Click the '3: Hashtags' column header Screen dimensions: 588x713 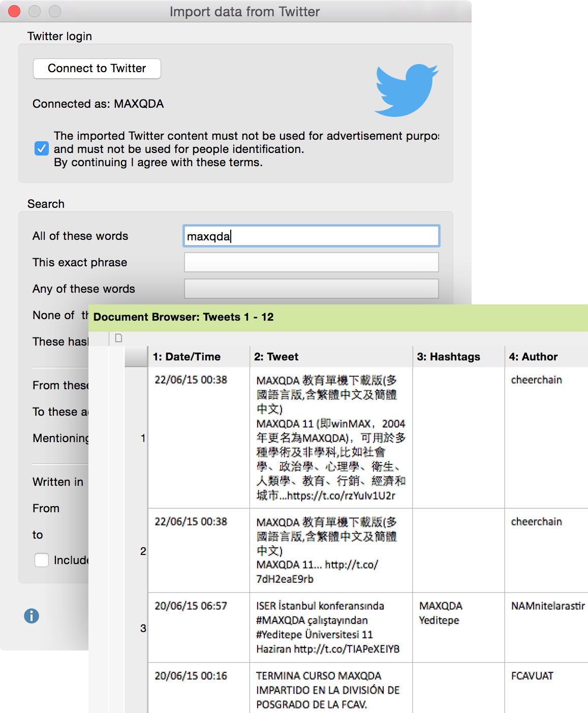pyautogui.click(x=458, y=357)
